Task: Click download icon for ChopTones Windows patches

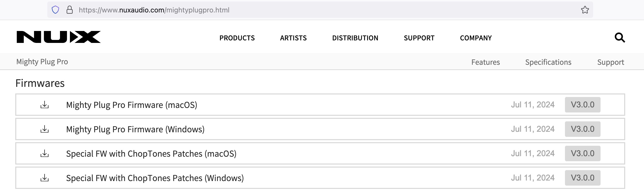Action: 44,178
